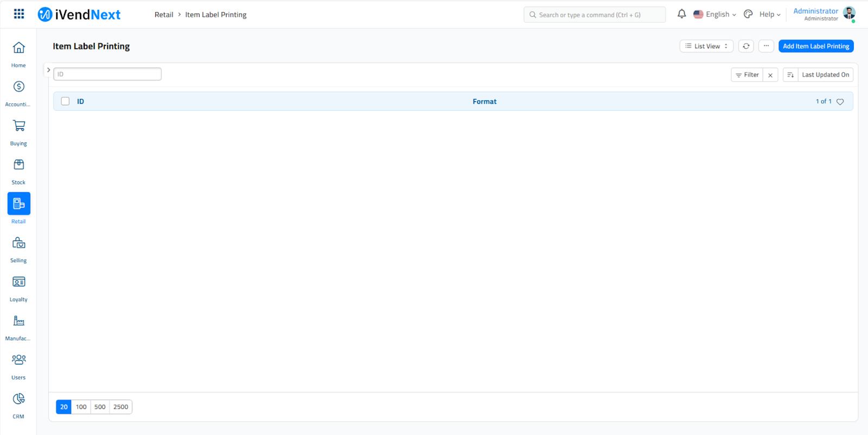Viewport: 868px width, 435px height.
Task: Open the List View switcher dropdown
Action: click(706, 46)
